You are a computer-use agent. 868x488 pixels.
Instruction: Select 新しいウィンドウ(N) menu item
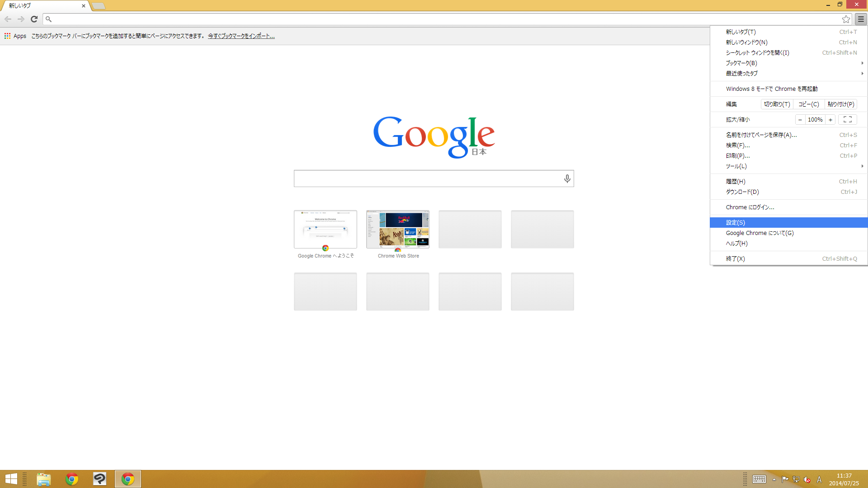pos(789,42)
